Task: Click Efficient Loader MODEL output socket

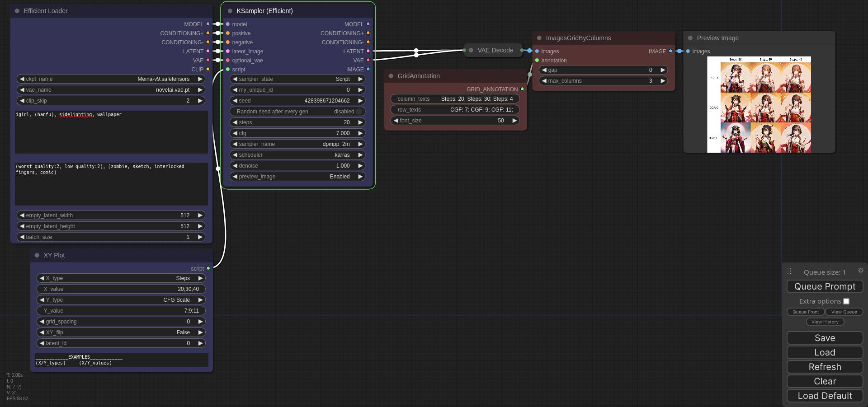Action: point(208,24)
